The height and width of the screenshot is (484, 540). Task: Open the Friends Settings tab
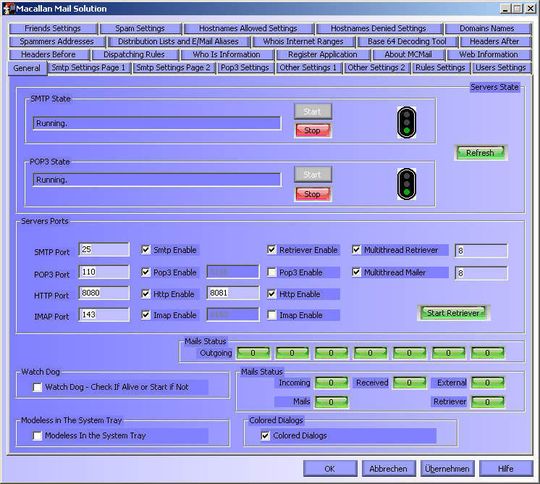tap(53, 28)
